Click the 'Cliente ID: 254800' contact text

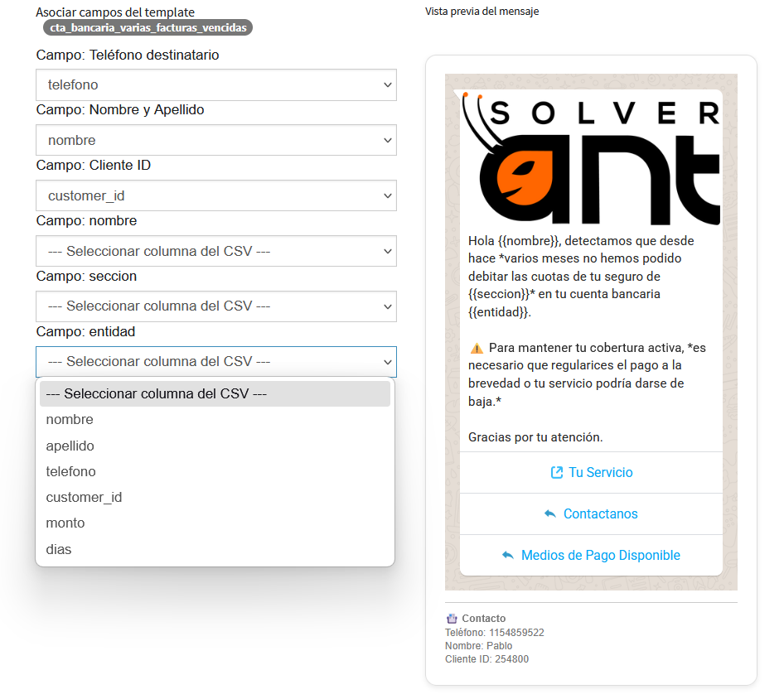tap(486, 659)
